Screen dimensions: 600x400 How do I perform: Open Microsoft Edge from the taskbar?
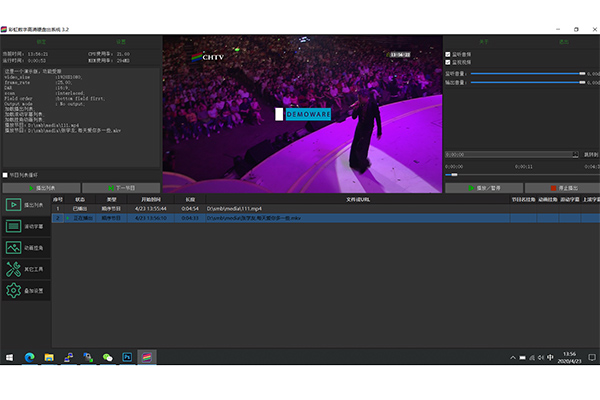[29, 357]
